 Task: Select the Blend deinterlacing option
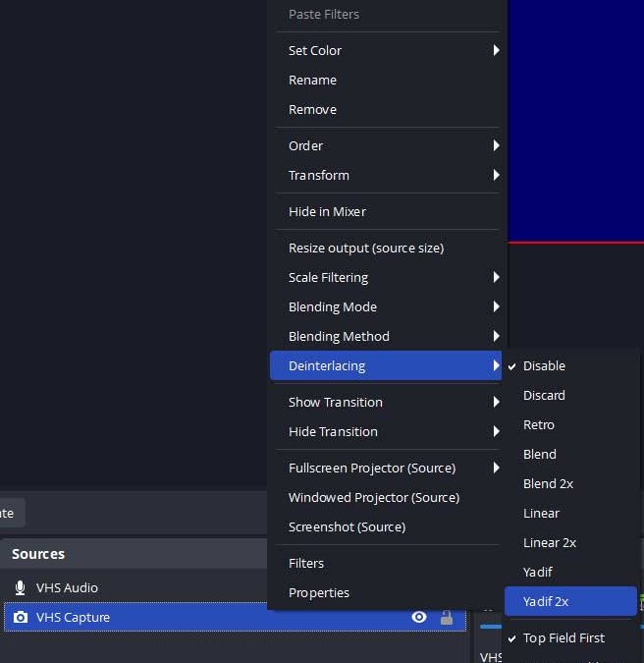tap(540, 454)
